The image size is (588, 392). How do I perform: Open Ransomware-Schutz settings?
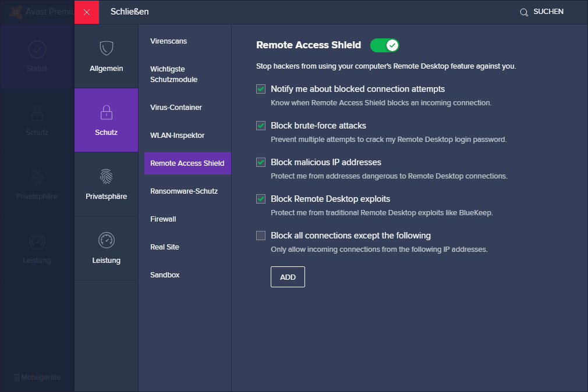point(184,191)
